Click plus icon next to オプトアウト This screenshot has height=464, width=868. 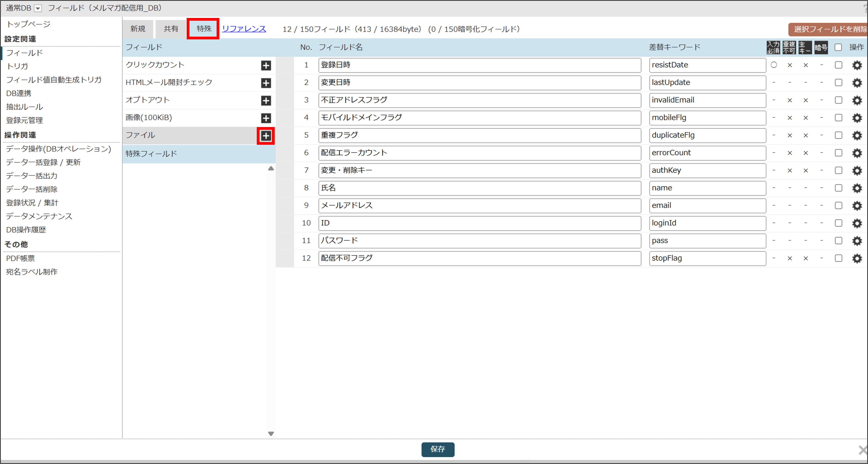point(266,100)
